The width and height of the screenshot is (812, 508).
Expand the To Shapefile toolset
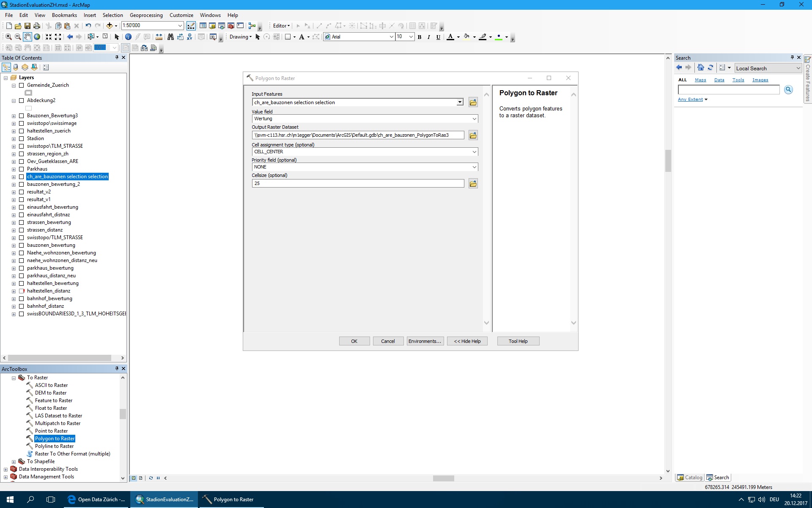click(14, 462)
